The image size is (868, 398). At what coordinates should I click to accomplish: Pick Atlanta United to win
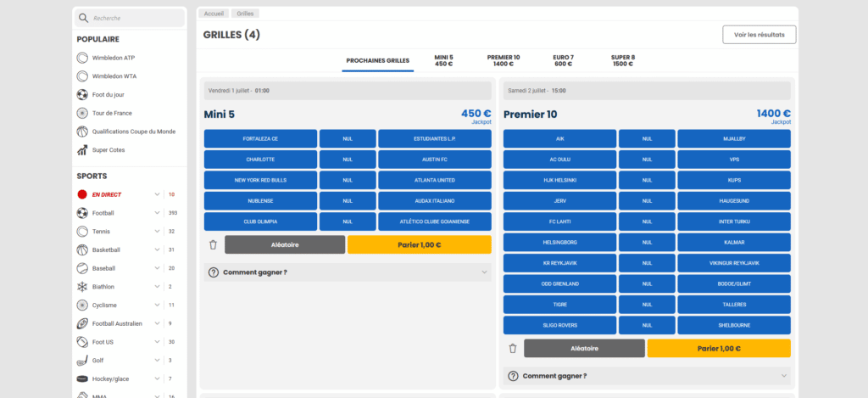point(435,180)
